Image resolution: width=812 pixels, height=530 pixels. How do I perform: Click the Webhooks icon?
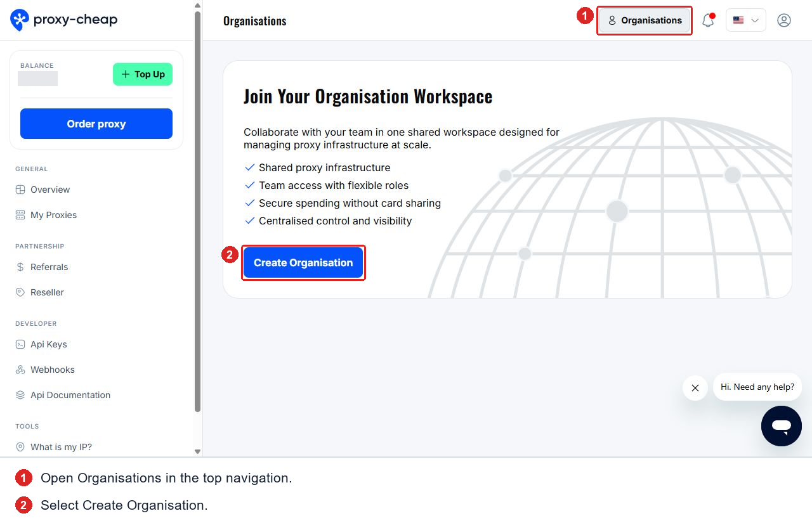tap(20, 370)
